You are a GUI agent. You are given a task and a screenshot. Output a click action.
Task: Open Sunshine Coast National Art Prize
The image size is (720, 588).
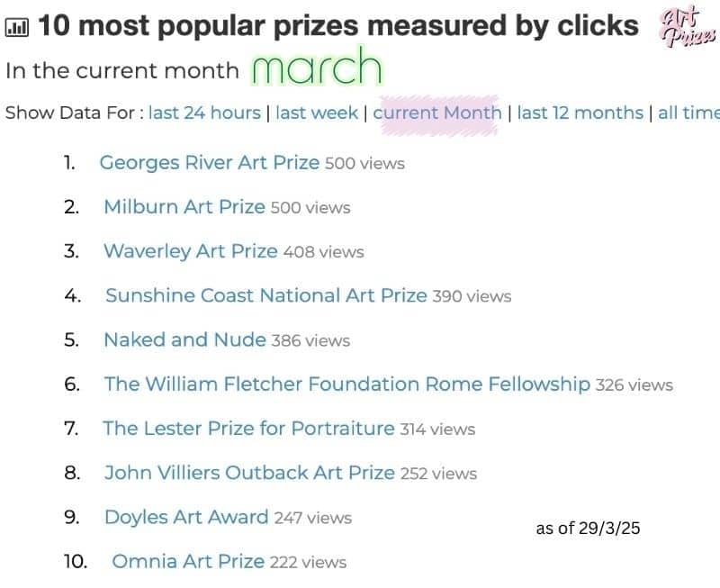pyautogui.click(x=266, y=295)
